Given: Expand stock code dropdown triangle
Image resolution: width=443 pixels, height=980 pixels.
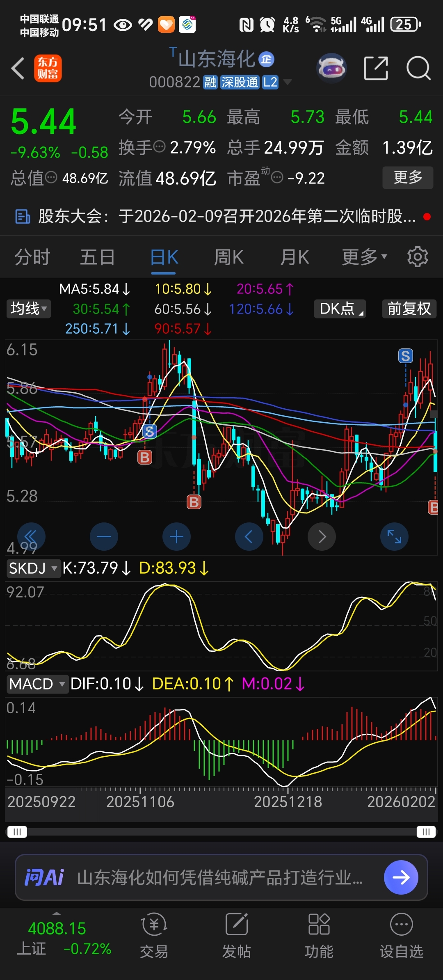Looking at the screenshot, I should point(288,82).
